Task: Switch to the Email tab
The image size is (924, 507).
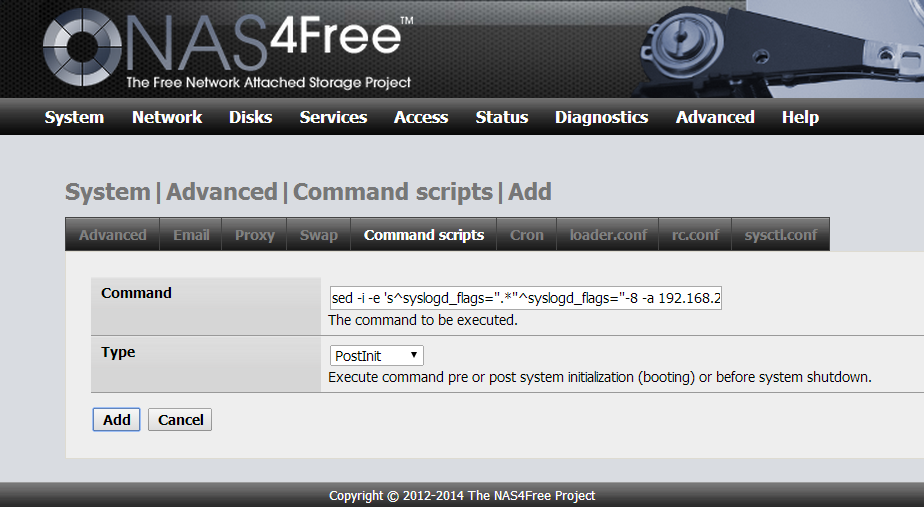Action: click(x=191, y=235)
